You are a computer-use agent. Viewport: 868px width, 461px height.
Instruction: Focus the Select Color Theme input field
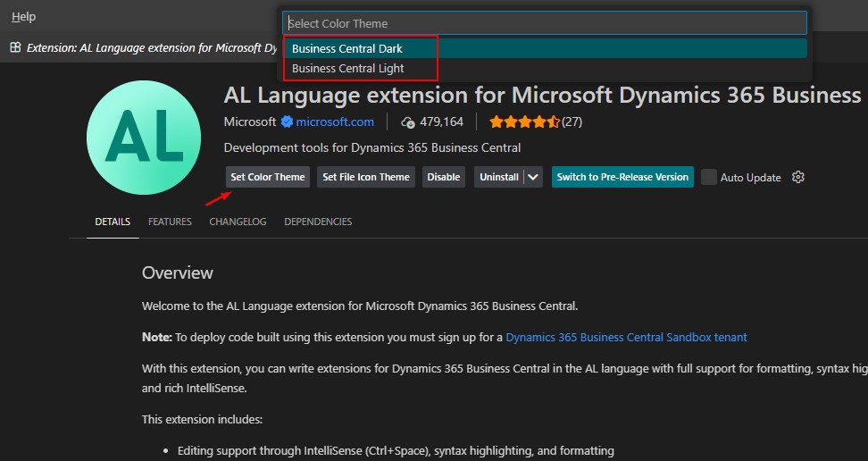pos(545,23)
